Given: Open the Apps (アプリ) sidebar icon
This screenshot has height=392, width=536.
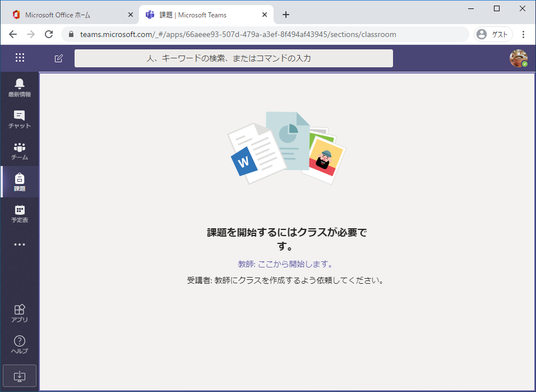Looking at the screenshot, I should (x=20, y=313).
